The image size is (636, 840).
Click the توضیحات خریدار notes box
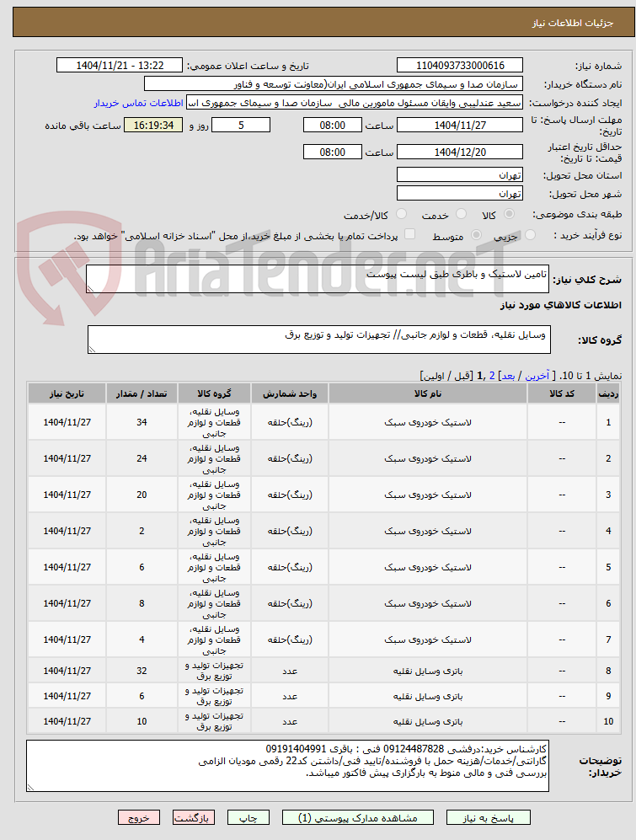pos(287,766)
